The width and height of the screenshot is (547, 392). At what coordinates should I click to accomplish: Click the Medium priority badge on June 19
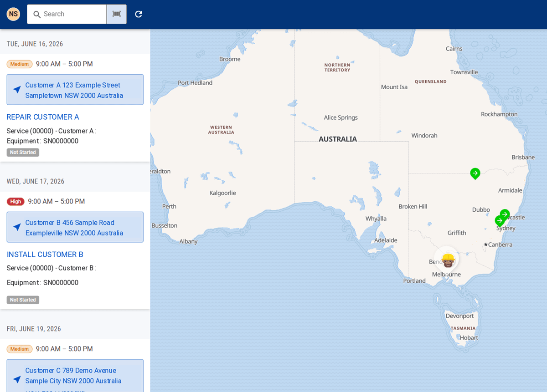20,349
